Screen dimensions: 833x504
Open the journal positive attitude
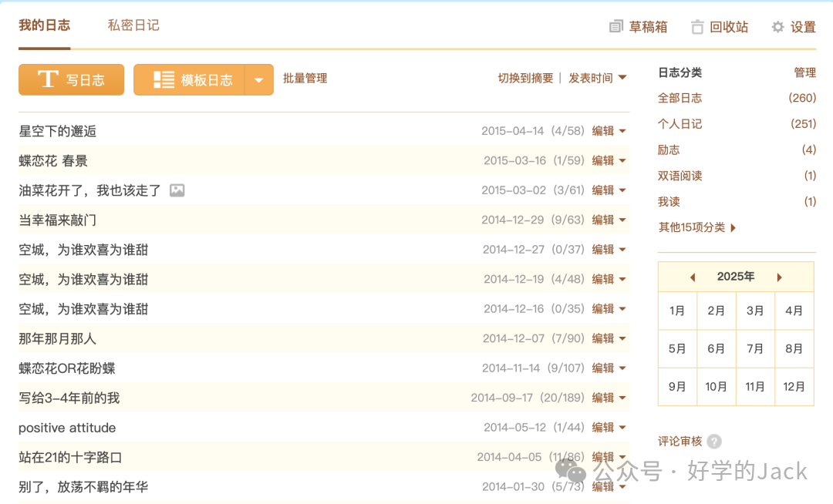[x=67, y=428]
